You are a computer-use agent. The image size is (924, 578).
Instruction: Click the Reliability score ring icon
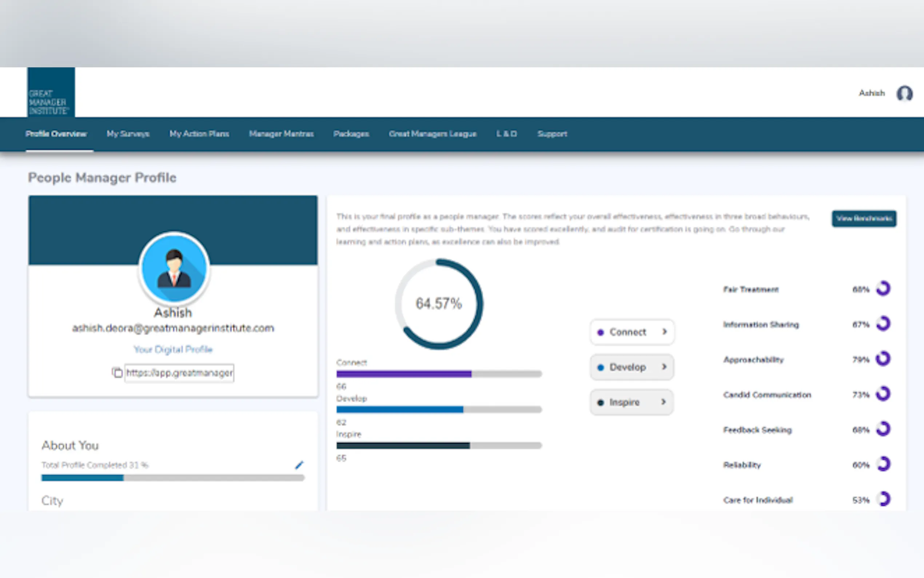point(883,464)
